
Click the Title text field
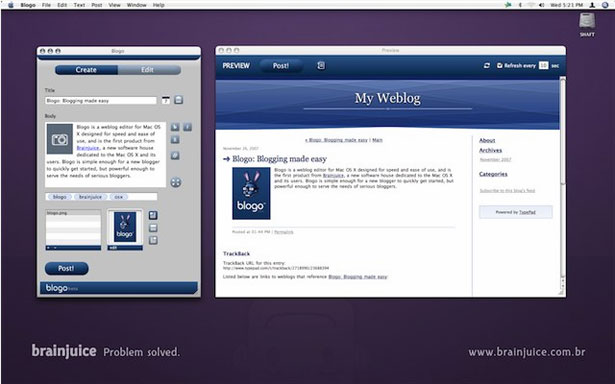[x=101, y=101]
